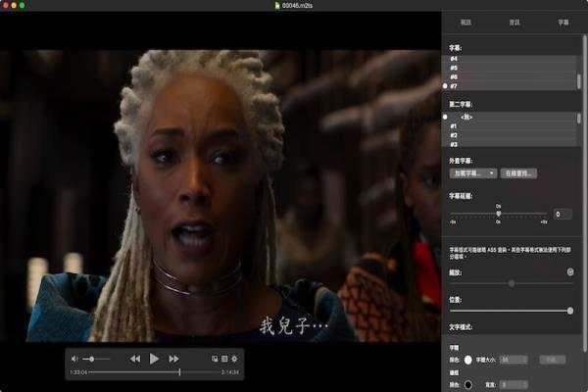This screenshot has height=392, width=588.
Task: Click the elapsed time 1:33:04 label
Action: point(78,372)
